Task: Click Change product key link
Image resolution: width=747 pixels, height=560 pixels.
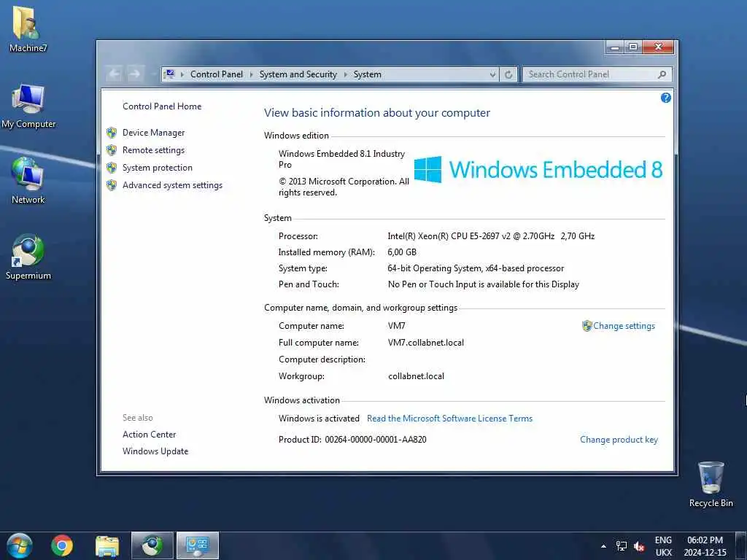Action: (619, 440)
